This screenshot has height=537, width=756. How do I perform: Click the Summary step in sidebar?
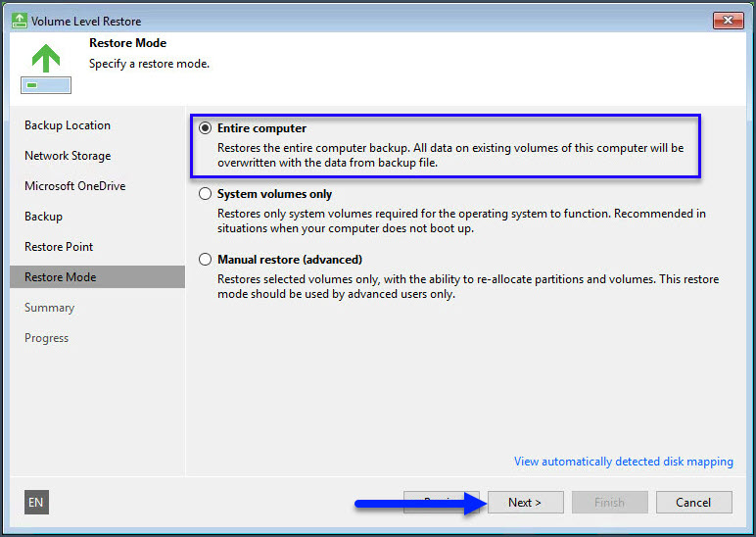click(49, 308)
